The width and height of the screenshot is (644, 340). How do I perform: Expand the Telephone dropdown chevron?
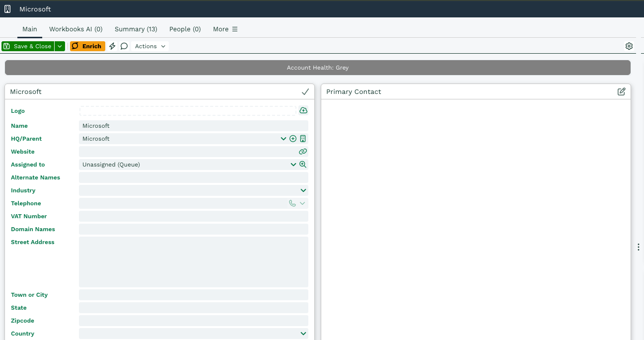[302, 203]
